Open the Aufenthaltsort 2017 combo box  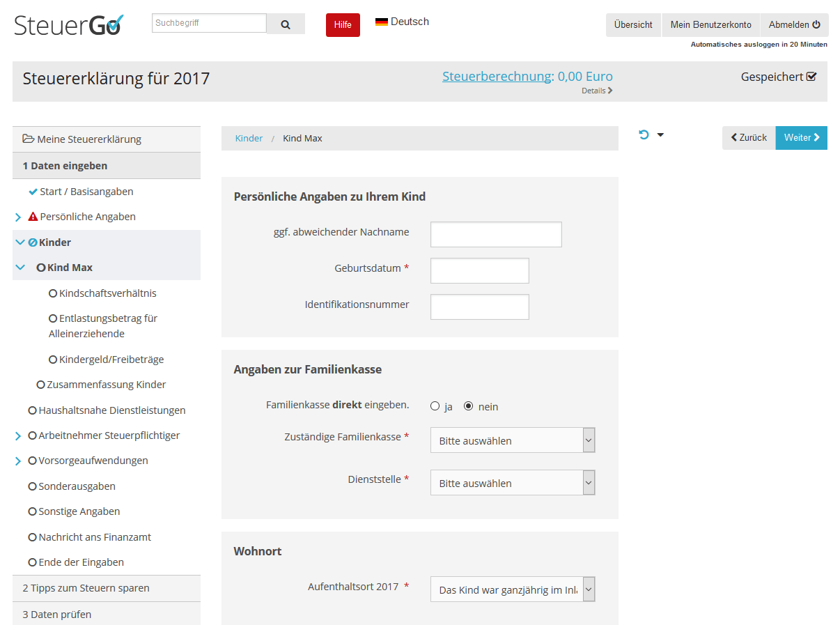point(512,589)
